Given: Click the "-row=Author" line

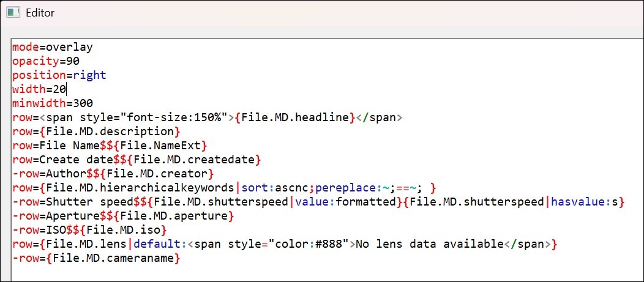Looking at the screenshot, I should [x=113, y=174].
